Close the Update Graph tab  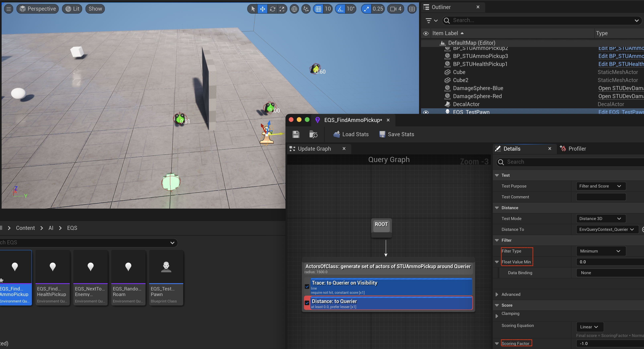click(344, 149)
